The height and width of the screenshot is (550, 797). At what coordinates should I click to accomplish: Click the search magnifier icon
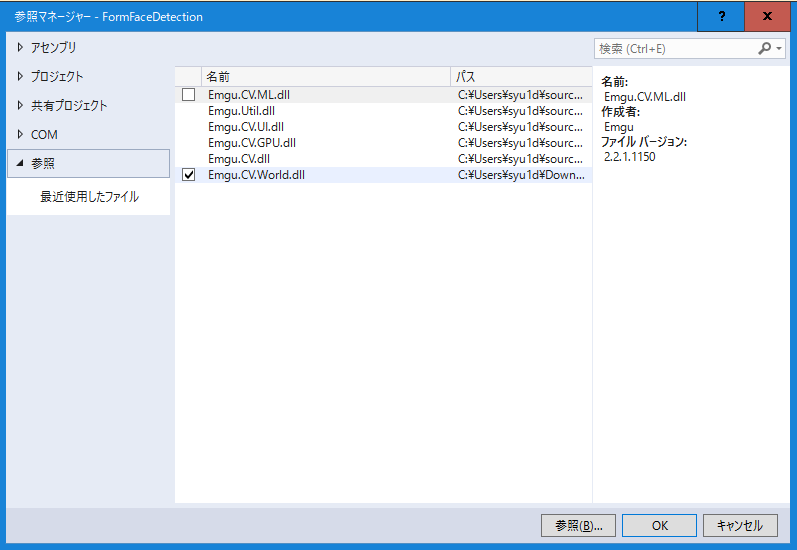pos(764,48)
